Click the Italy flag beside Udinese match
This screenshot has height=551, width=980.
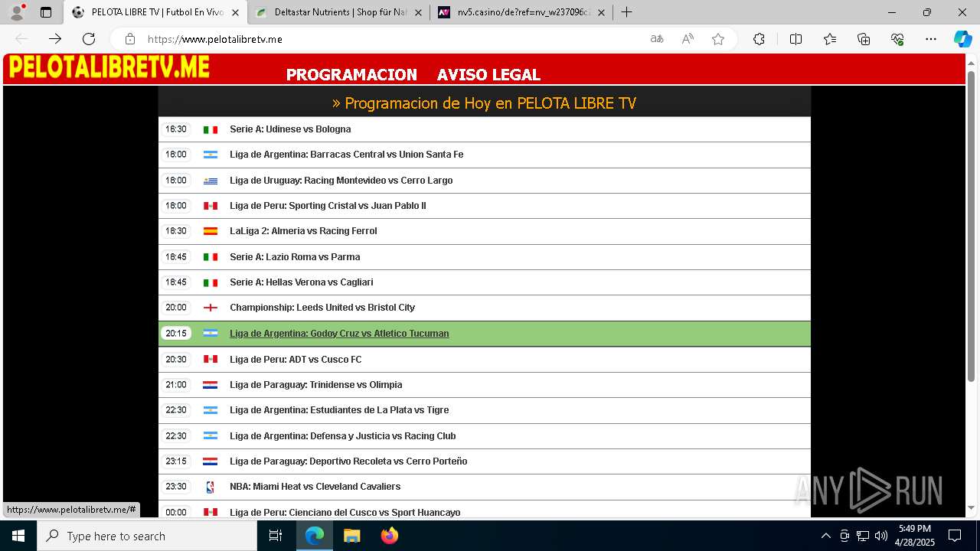[211, 130]
